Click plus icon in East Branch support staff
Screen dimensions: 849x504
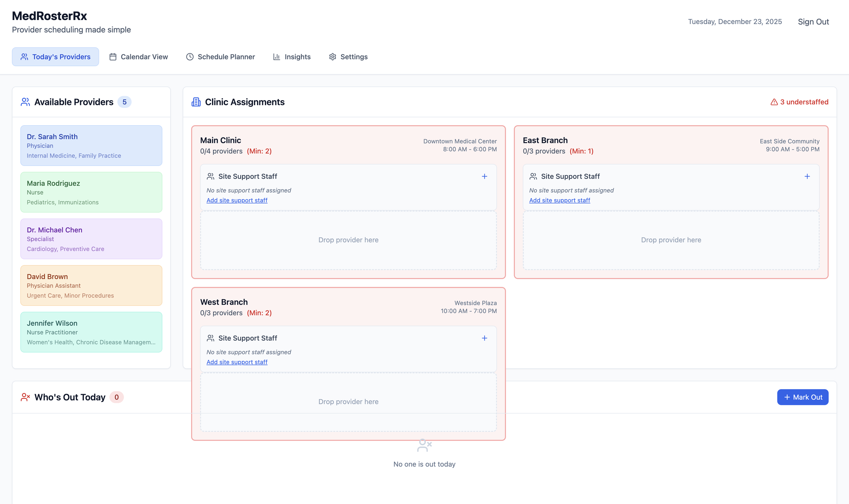coord(807,176)
